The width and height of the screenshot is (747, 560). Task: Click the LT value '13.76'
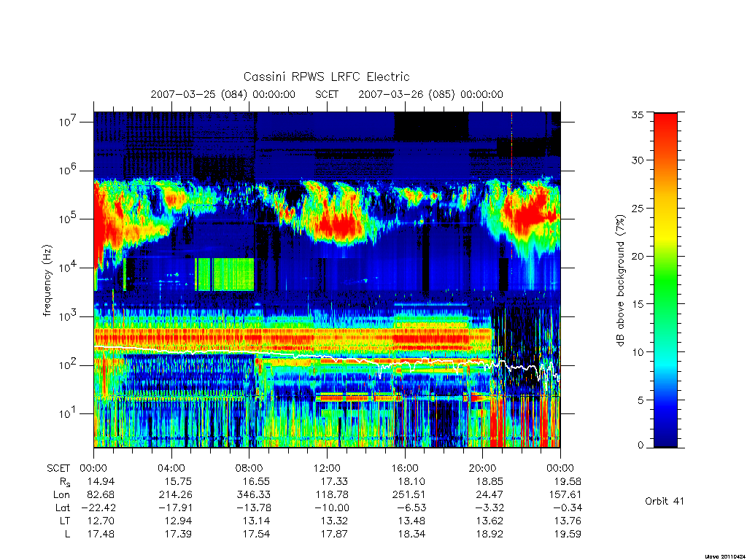pyautogui.click(x=567, y=521)
